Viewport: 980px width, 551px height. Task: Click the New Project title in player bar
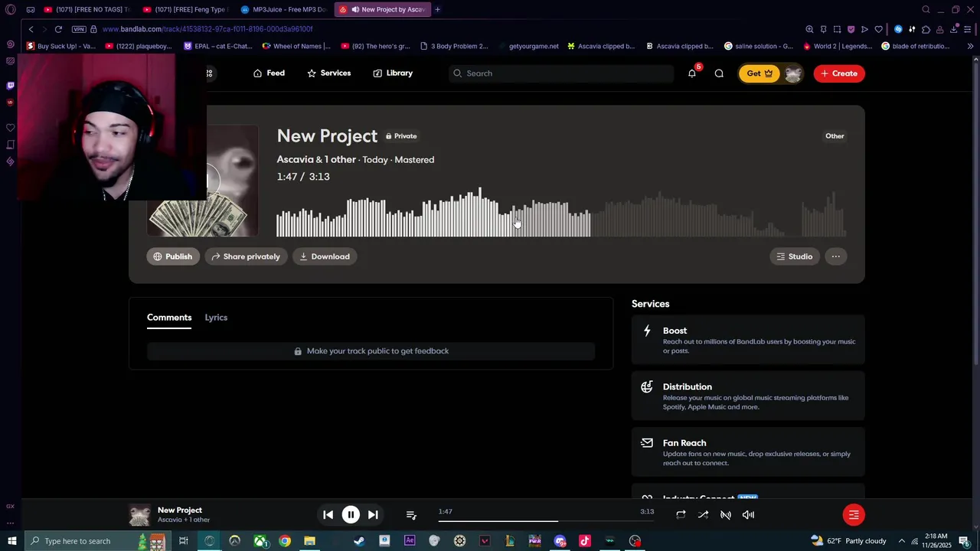pos(180,510)
